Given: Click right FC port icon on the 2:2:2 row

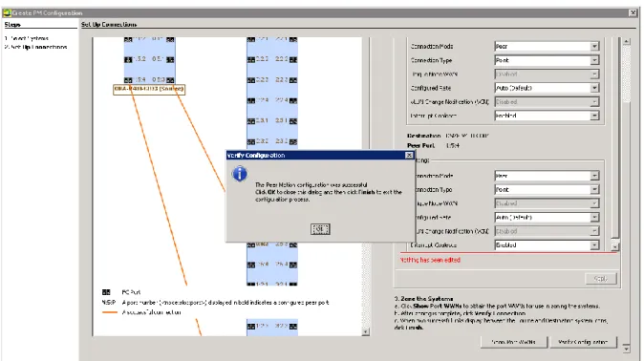Looking at the screenshot, I should [x=292, y=59].
